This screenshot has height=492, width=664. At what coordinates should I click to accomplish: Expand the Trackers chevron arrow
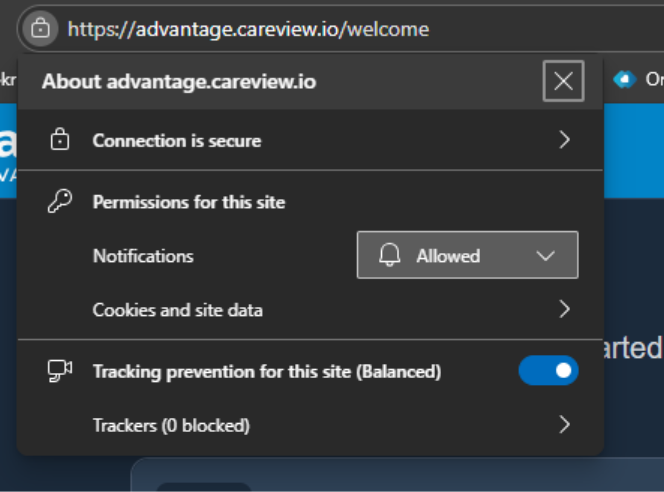pyautogui.click(x=564, y=425)
